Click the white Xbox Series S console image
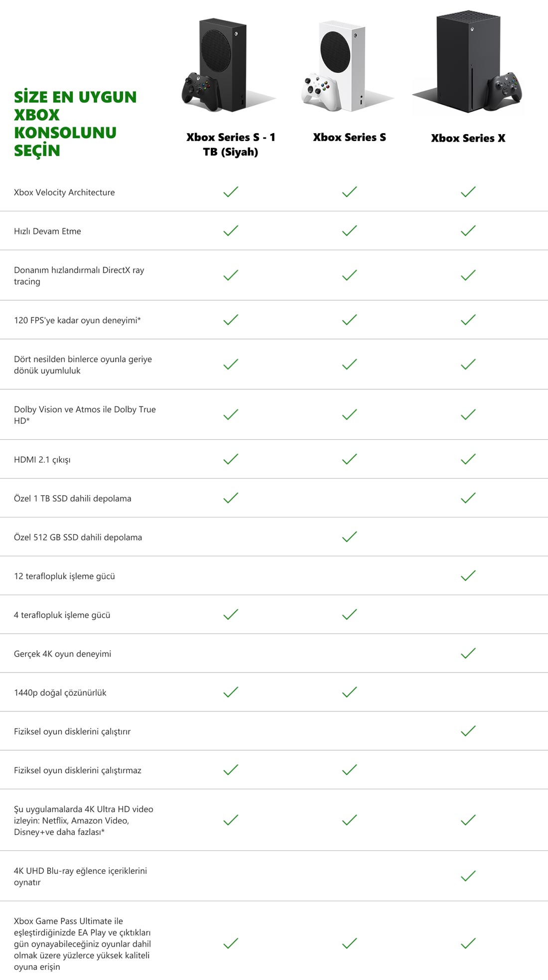This screenshot has width=548, height=980. [348, 66]
